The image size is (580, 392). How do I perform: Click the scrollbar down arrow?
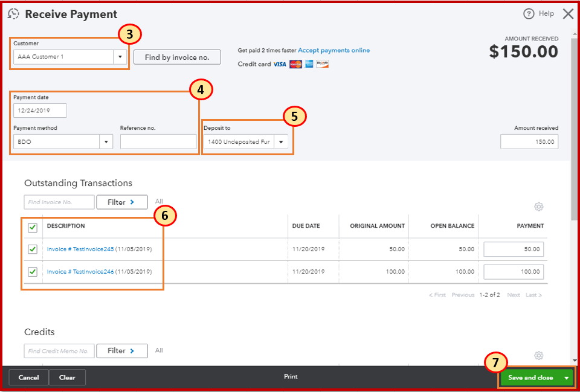[575, 360]
